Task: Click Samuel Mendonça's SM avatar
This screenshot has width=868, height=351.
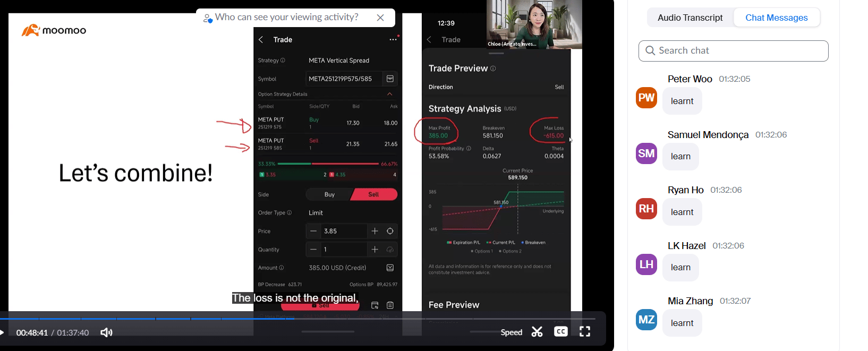Action: pos(646,153)
